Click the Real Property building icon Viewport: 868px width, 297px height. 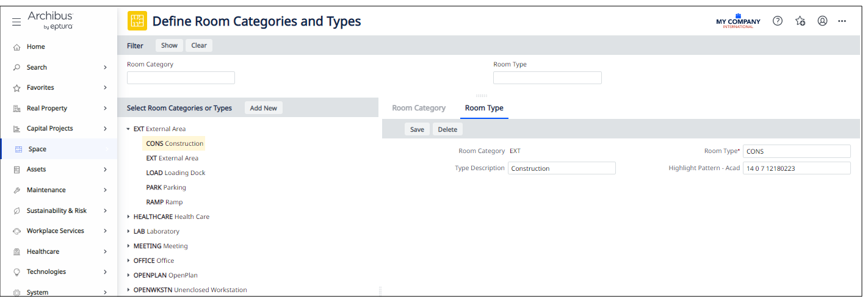(x=17, y=109)
